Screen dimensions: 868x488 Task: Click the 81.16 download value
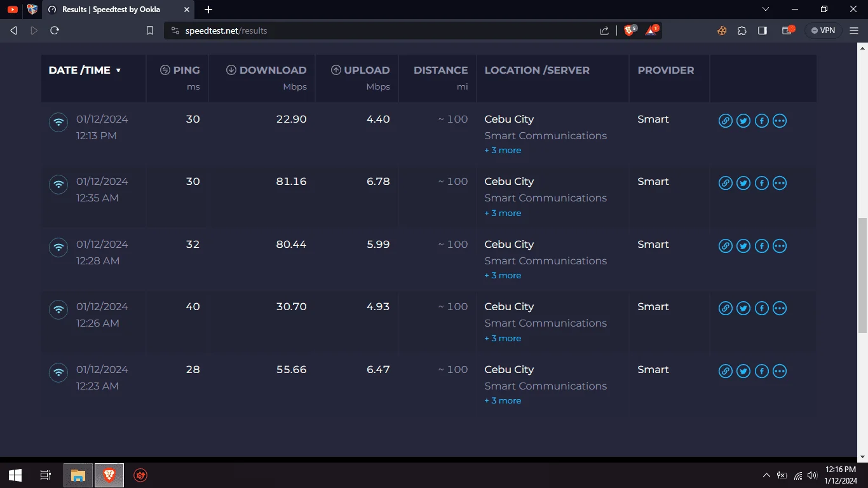point(291,182)
